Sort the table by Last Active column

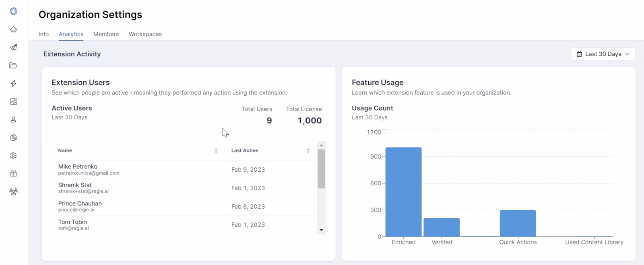[308, 150]
